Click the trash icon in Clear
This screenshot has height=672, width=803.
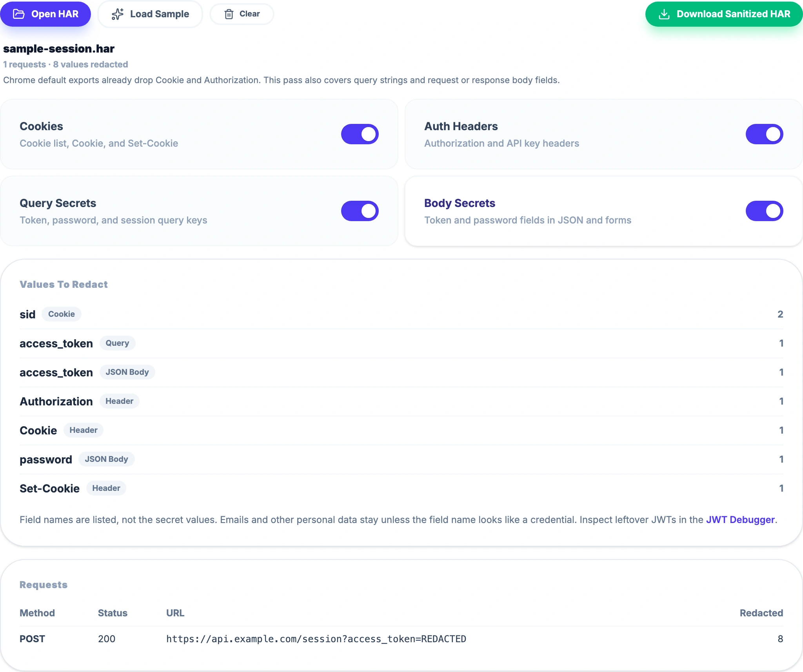[229, 14]
